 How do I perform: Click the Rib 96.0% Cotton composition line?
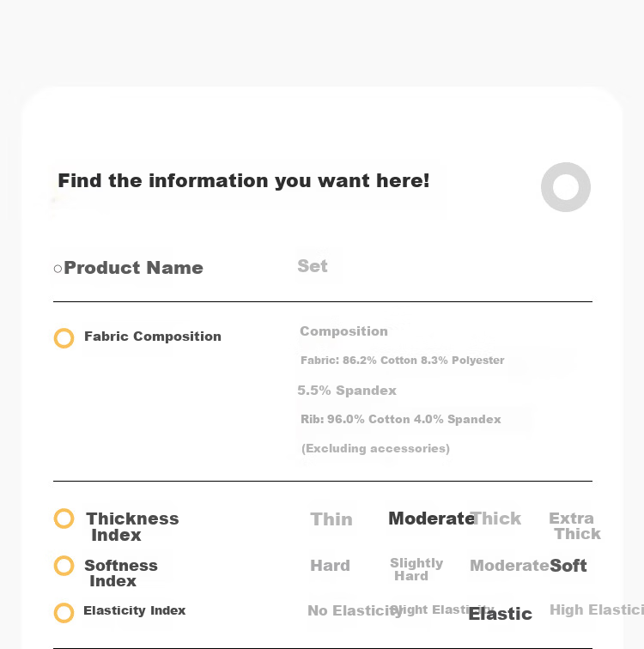(x=401, y=419)
